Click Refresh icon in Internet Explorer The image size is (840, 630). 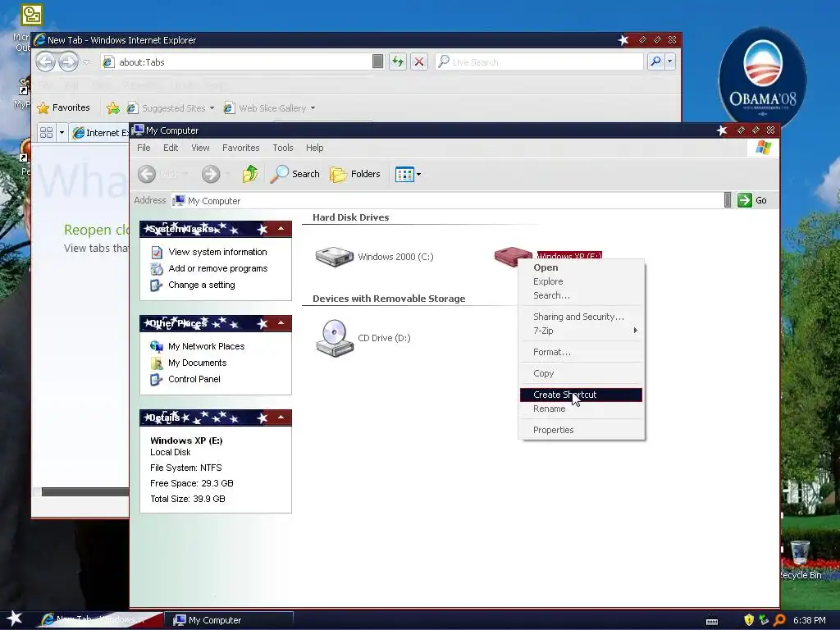click(x=398, y=62)
